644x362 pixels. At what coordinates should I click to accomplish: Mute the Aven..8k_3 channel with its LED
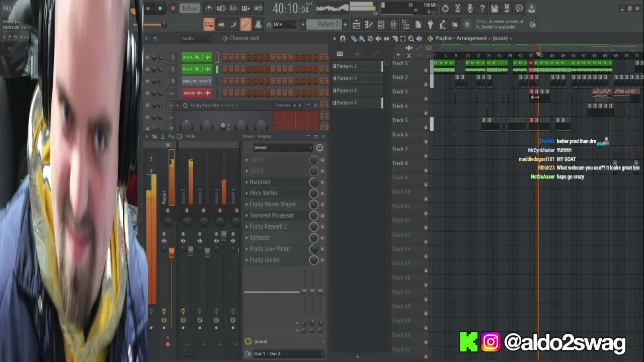[147, 57]
